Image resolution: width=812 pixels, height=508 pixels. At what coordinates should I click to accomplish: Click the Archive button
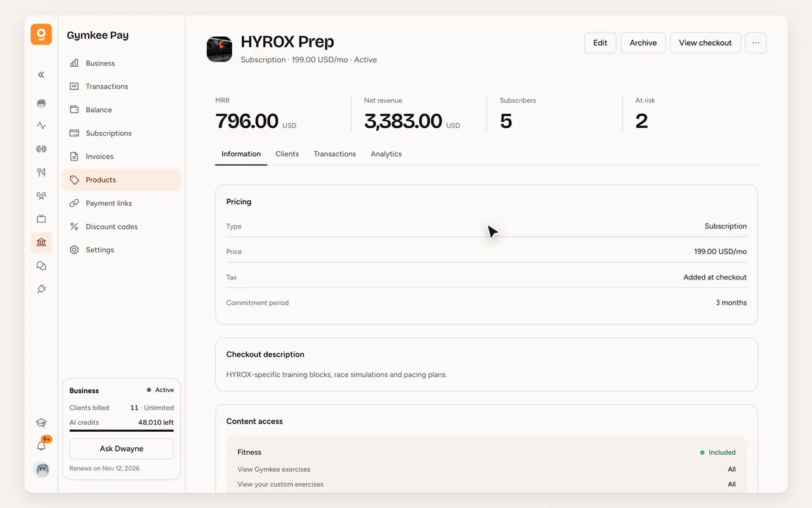coord(643,43)
